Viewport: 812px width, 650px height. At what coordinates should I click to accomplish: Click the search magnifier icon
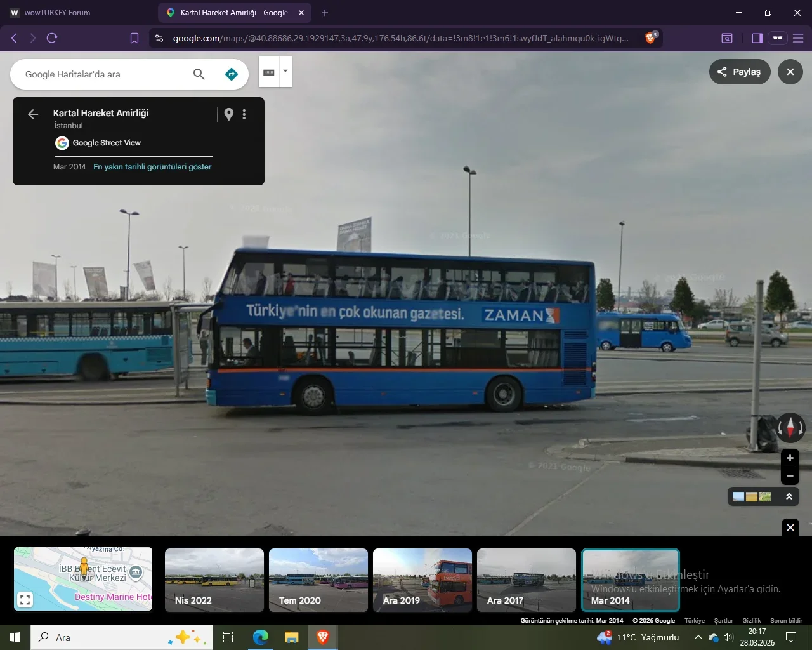coord(199,74)
